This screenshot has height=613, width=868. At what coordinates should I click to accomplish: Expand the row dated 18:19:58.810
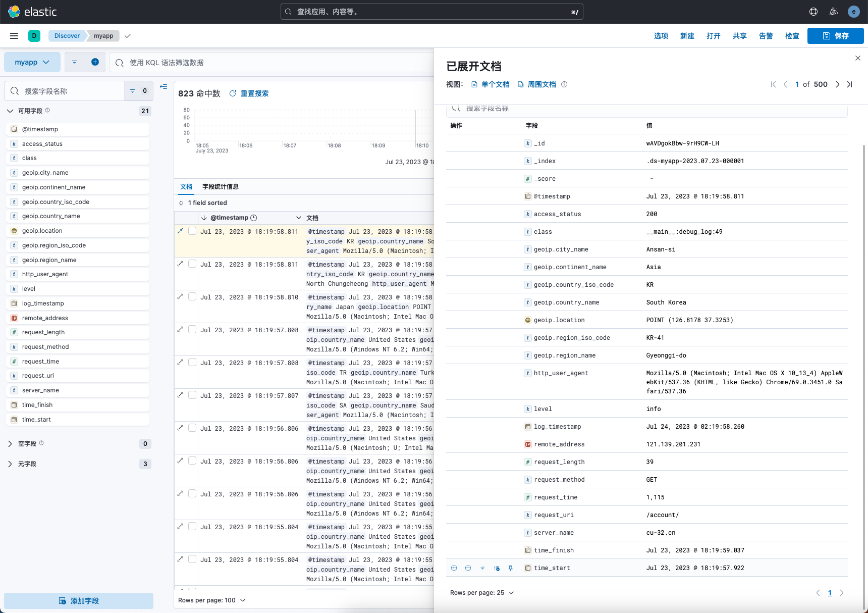tap(180, 296)
